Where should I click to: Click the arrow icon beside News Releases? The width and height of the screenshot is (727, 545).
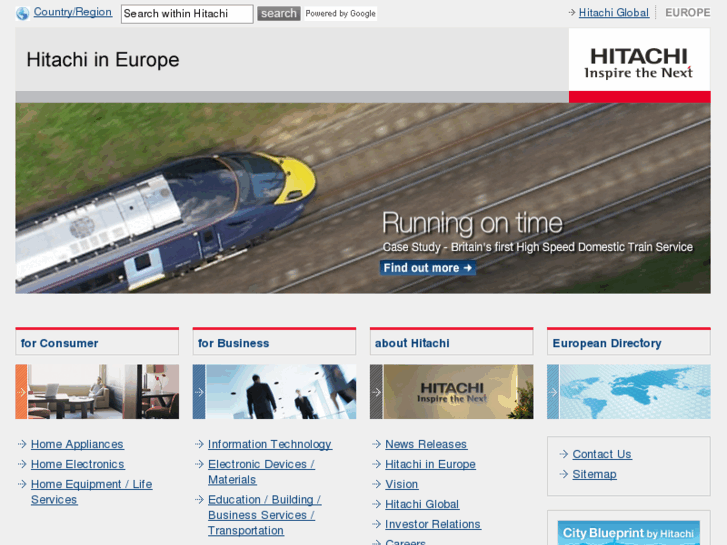376,444
